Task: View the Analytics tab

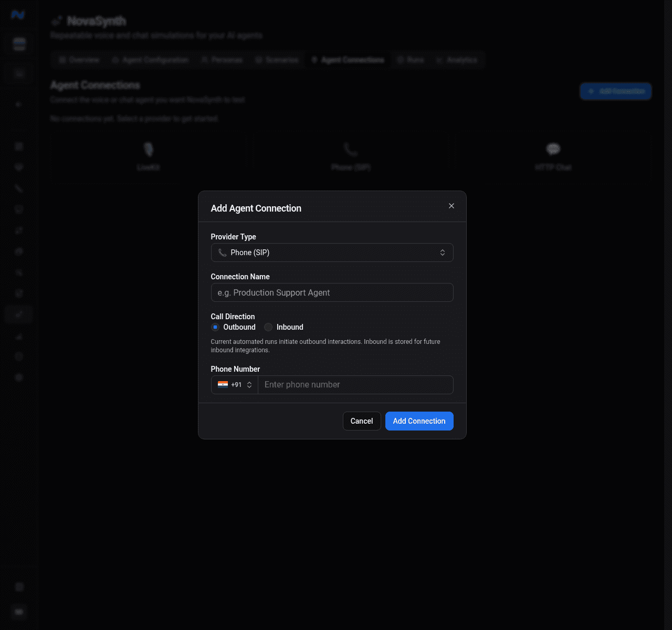Action: tap(457, 60)
